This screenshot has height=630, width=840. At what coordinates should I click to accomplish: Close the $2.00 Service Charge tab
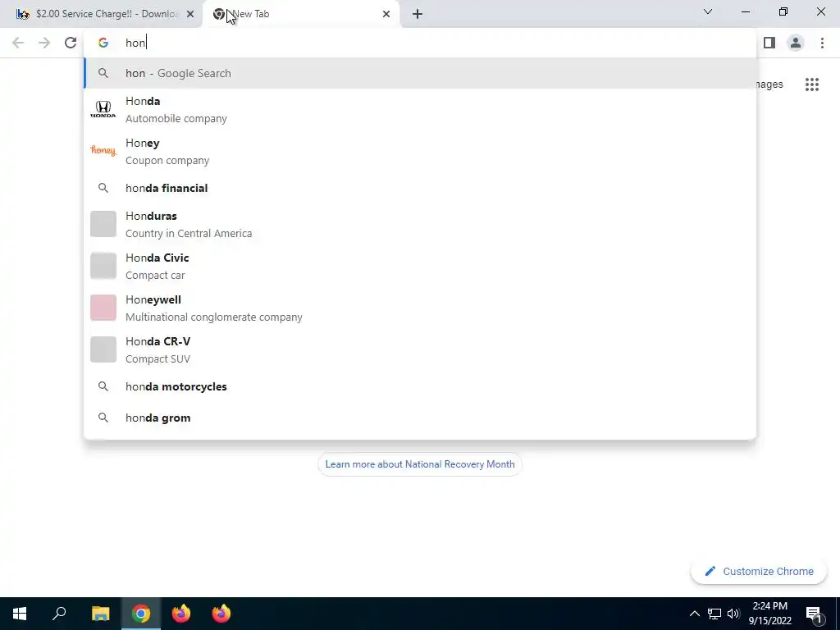coord(190,14)
